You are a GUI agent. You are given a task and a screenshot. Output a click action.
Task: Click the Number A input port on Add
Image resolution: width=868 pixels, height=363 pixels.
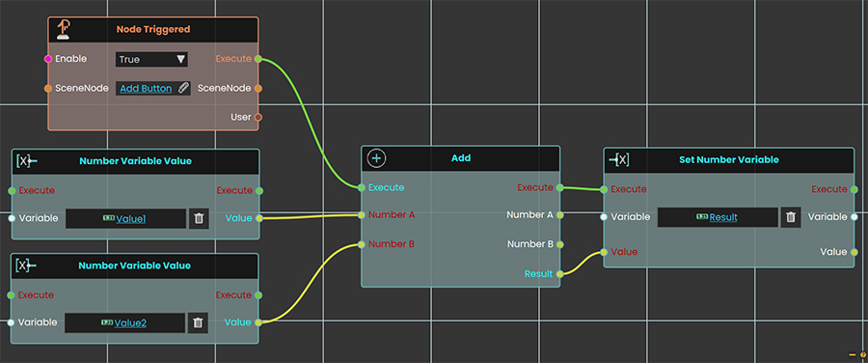coord(362,214)
